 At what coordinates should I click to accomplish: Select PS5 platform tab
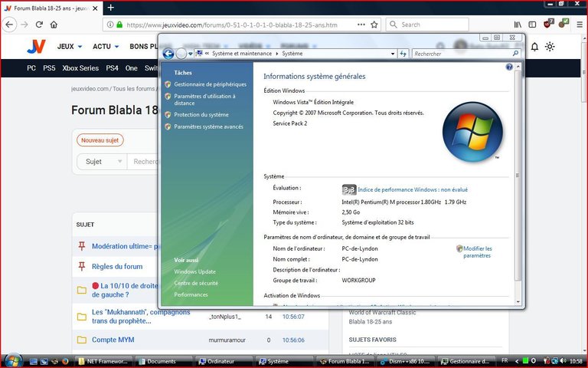pos(49,68)
